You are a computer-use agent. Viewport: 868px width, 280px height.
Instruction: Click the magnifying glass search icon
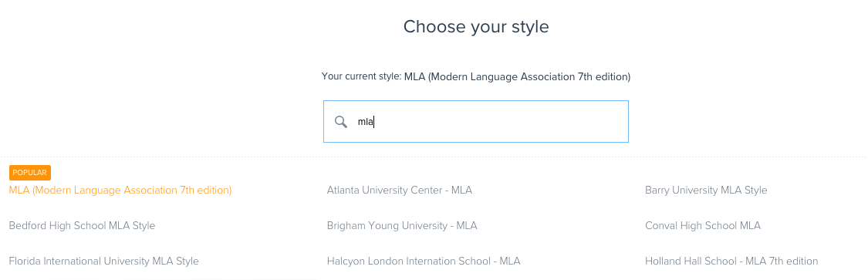[341, 122]
